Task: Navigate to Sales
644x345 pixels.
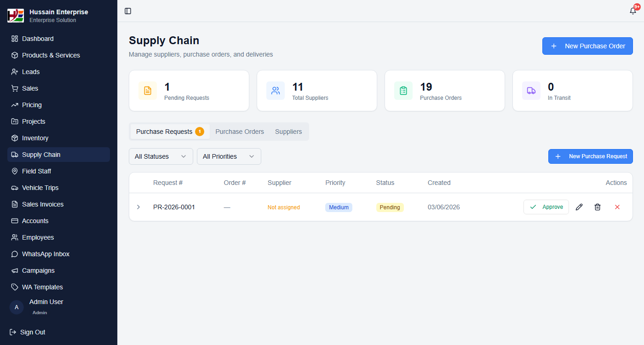Action: [x=58, y=88]
